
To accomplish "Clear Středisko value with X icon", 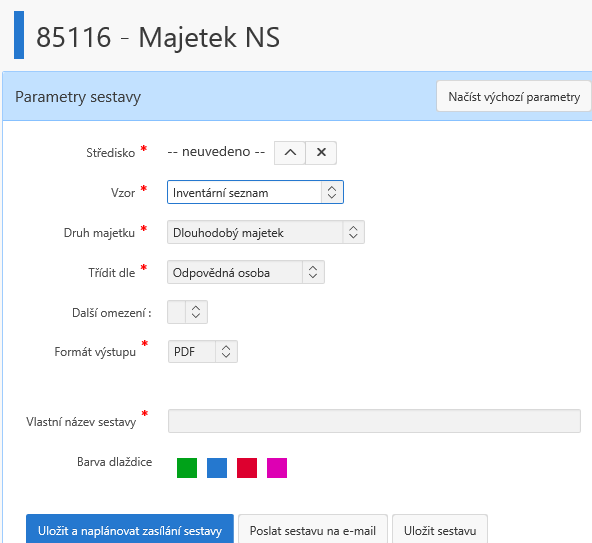I will coord(321,153).
